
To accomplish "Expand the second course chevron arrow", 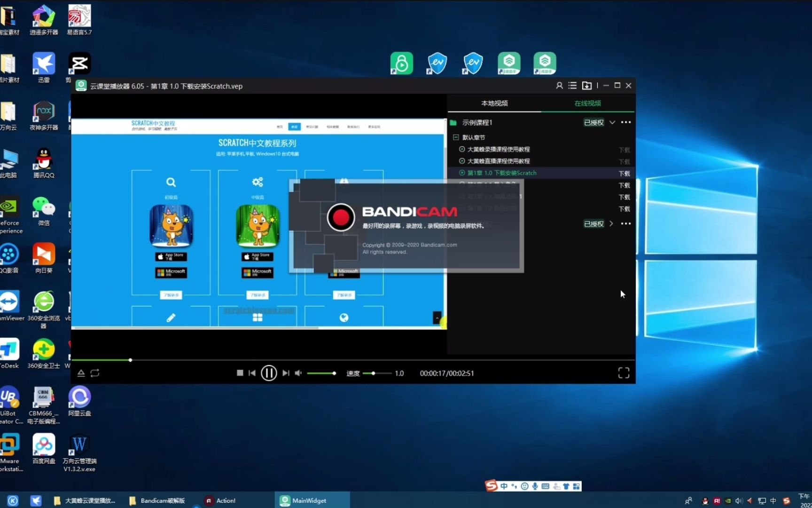I will (x=611, y=223).
